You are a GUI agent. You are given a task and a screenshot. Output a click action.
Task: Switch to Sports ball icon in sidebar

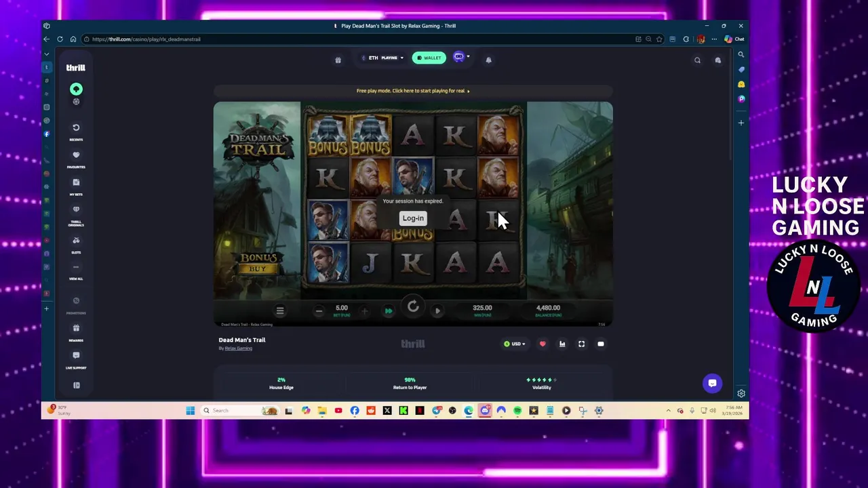(x=76, y=102)
